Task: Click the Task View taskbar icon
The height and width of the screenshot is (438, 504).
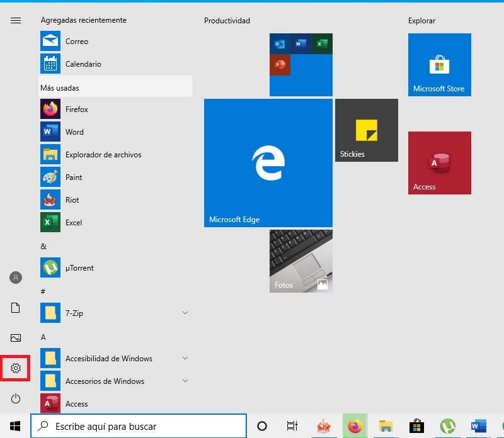Action: [292, 426]
